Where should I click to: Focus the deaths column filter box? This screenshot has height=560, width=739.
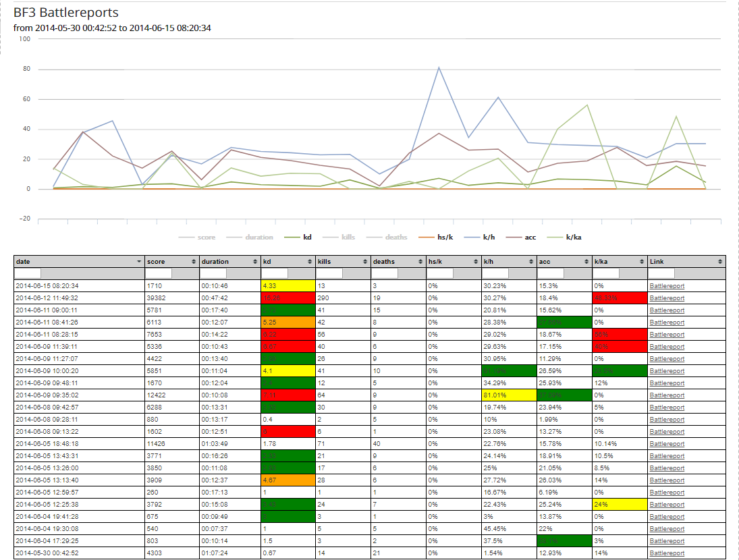coord(385,273)
